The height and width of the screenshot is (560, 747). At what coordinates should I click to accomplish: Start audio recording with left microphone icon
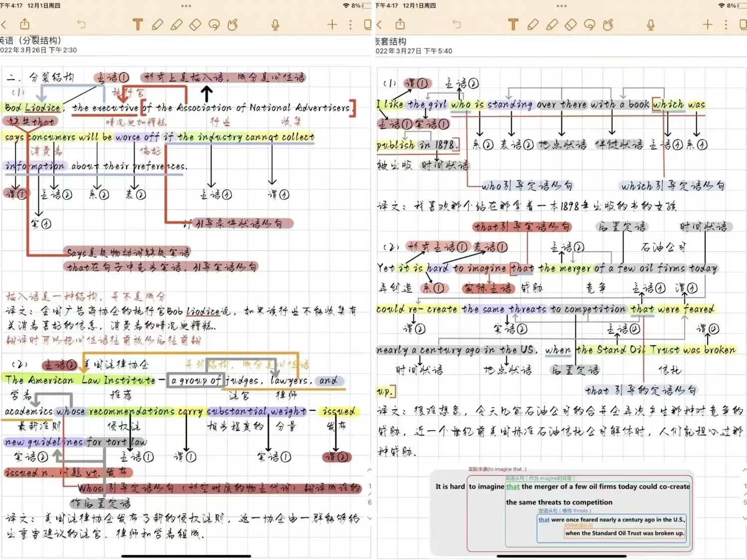(275, 24)
